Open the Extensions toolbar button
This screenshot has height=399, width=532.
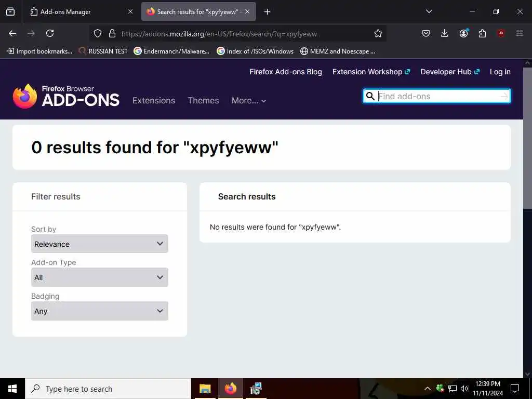pos(482,33)
